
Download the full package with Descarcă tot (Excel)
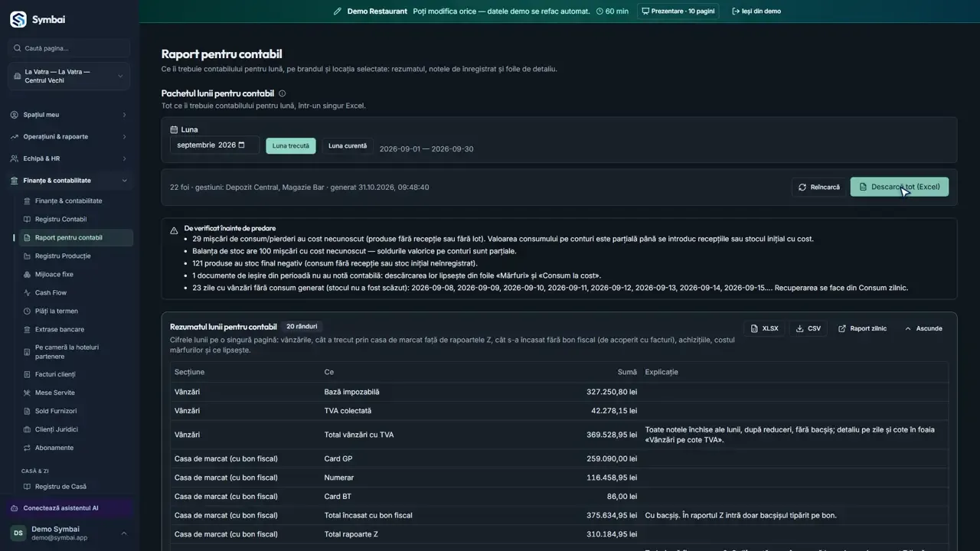tap(900, 187)
